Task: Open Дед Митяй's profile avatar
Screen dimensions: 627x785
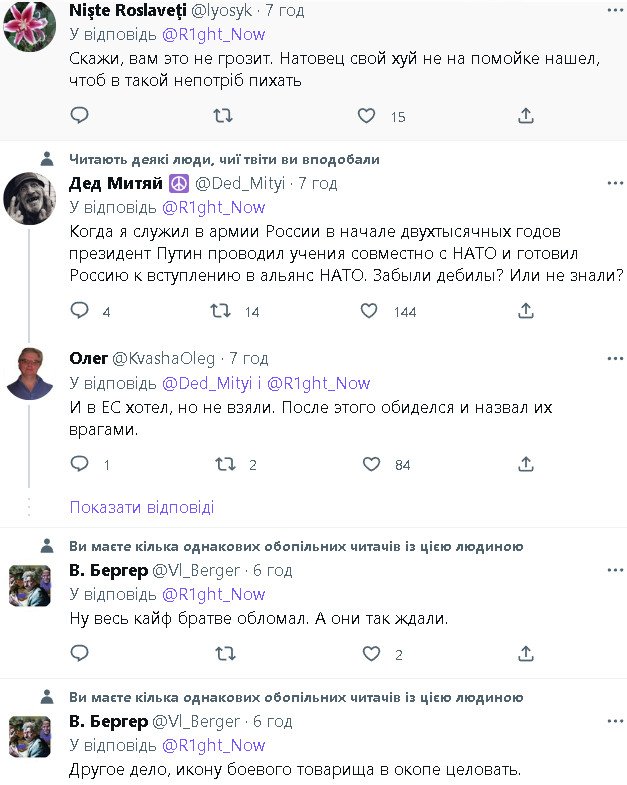Action: [30, 200]
